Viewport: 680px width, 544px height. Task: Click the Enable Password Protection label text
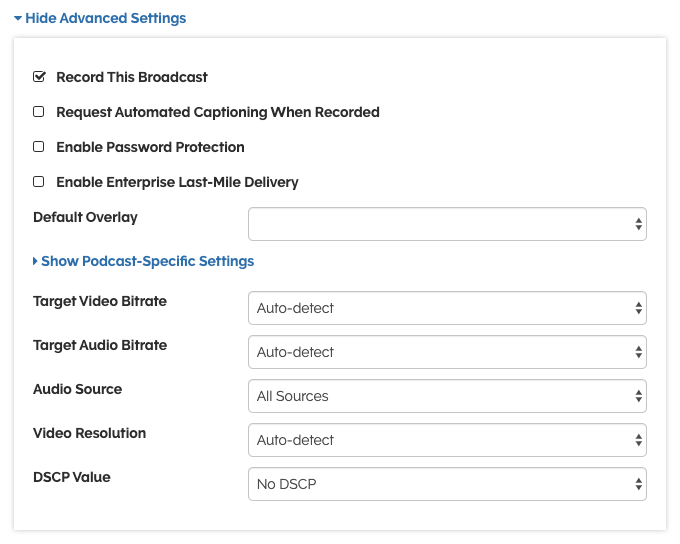150,147
